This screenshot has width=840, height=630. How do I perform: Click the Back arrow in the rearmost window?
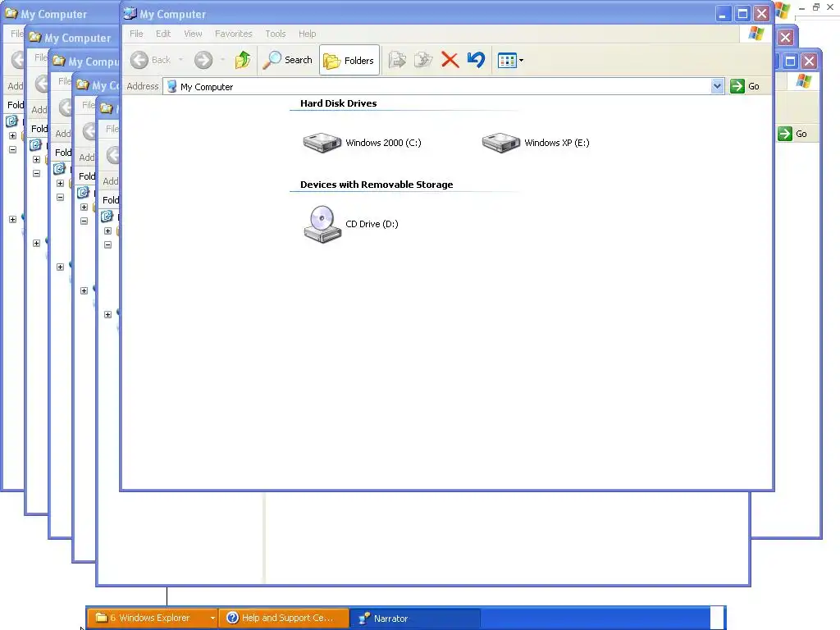click(x=18, y=59)
